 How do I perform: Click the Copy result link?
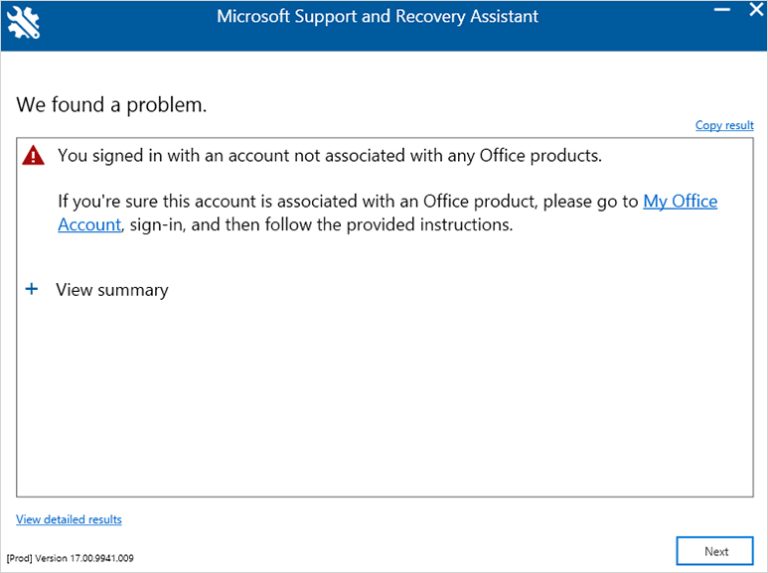[x=724, y=125]
